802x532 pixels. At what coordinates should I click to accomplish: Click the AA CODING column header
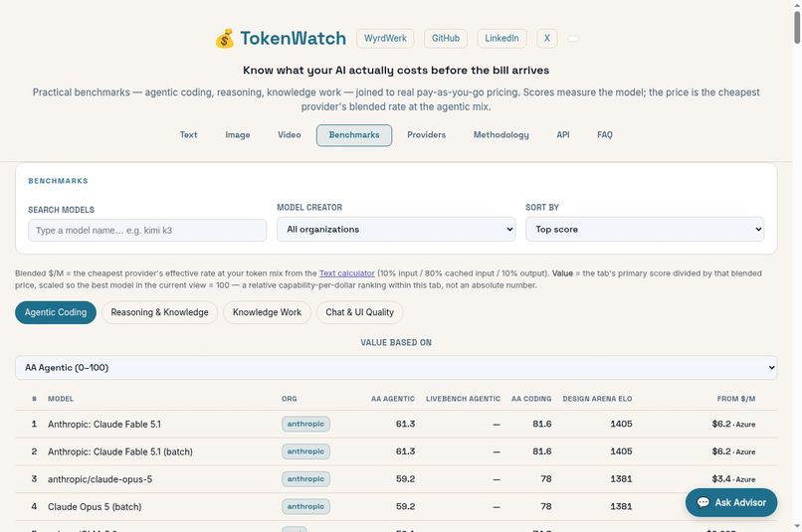pyautogui.click(x=531, y=399)
